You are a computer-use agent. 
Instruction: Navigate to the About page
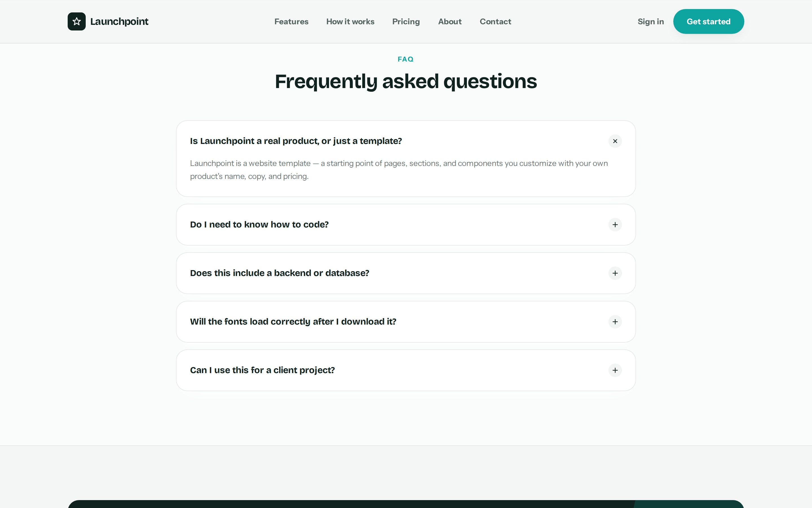450,21
